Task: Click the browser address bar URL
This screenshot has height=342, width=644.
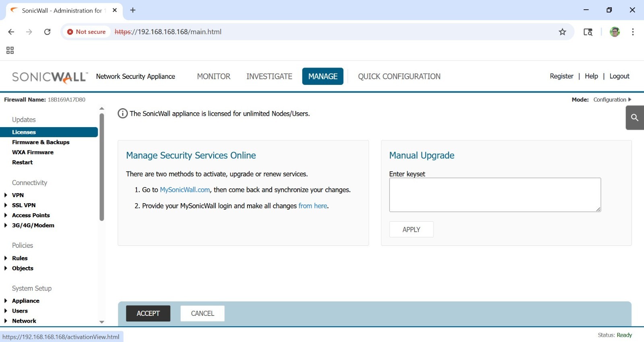Action: click(x=168, y=32)
